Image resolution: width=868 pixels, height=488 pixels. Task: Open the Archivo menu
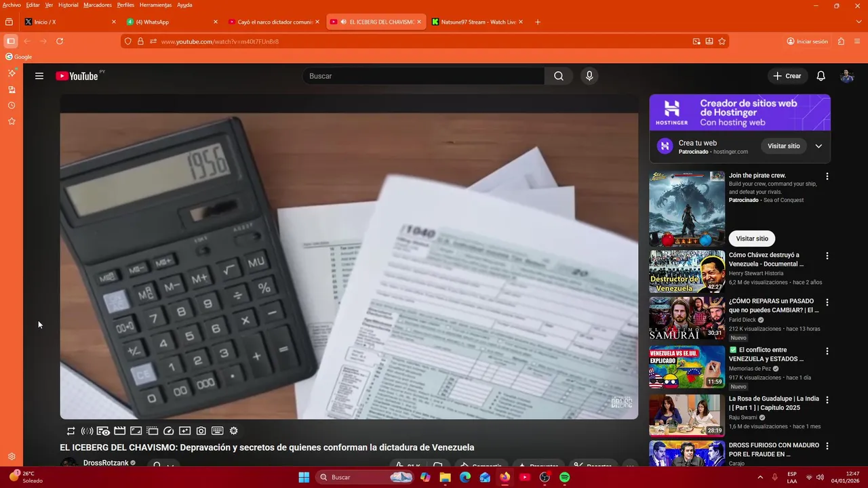12,5
